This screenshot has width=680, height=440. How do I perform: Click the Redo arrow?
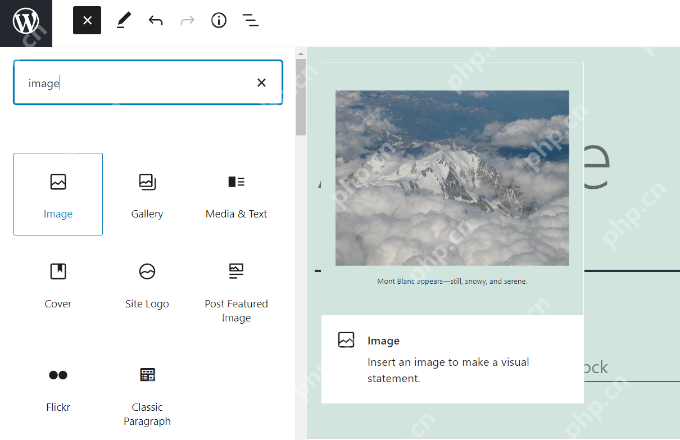[x=187, y=20]
